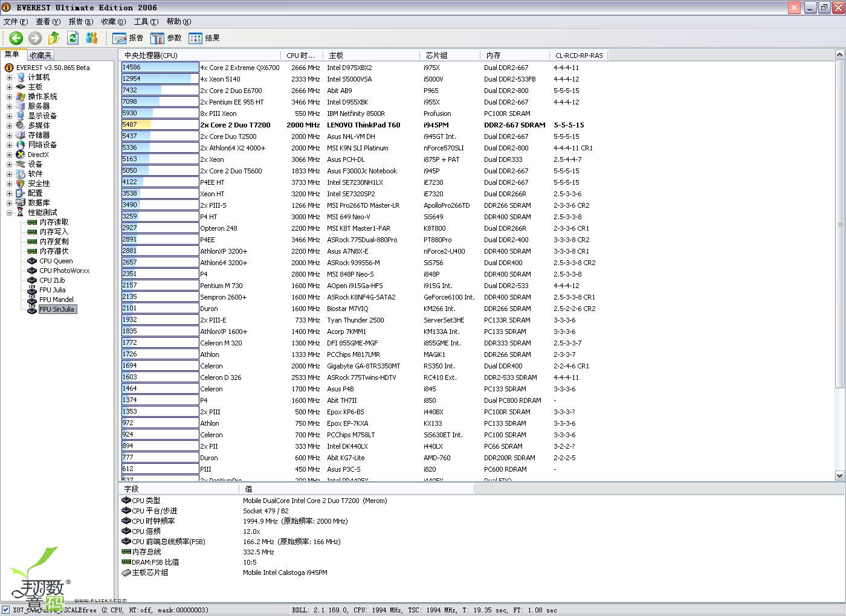Sort by 主板 column header
Viewport: 846px width, 616px height.
point(371,55)
